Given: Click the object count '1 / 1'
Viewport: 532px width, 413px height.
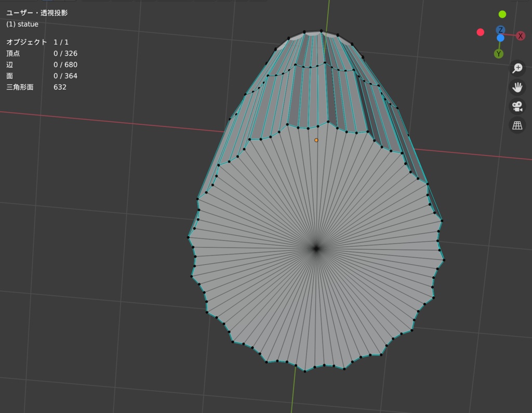Looking at the screenshot, I should pyautogui.click(x=61, y=42).
